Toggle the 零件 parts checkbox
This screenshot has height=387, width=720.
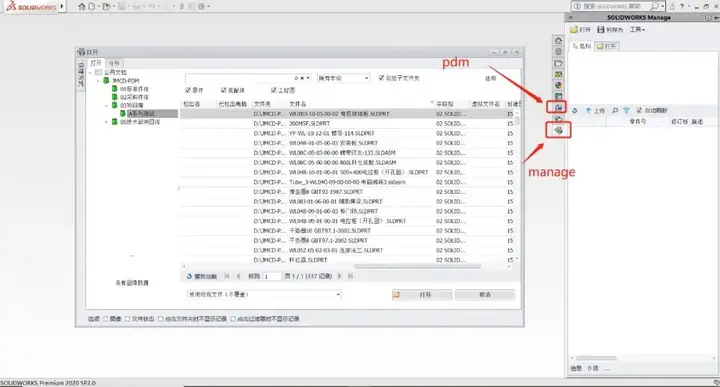tap(188, 90)
